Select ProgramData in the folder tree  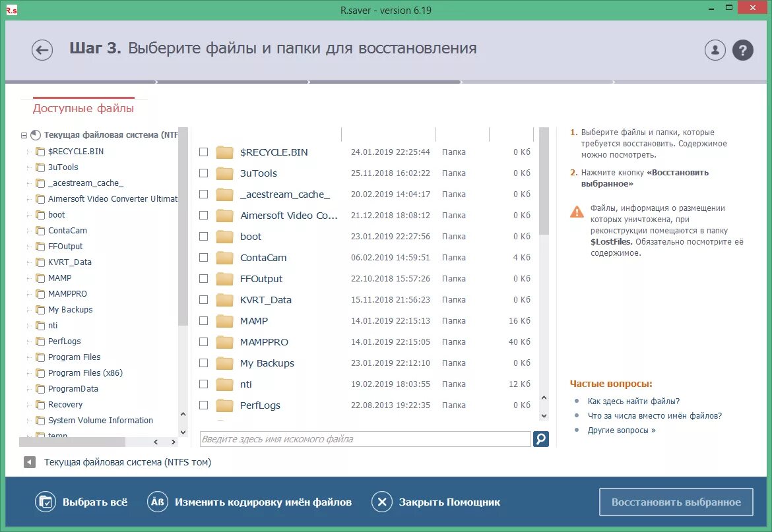click(x=73, y=389)
